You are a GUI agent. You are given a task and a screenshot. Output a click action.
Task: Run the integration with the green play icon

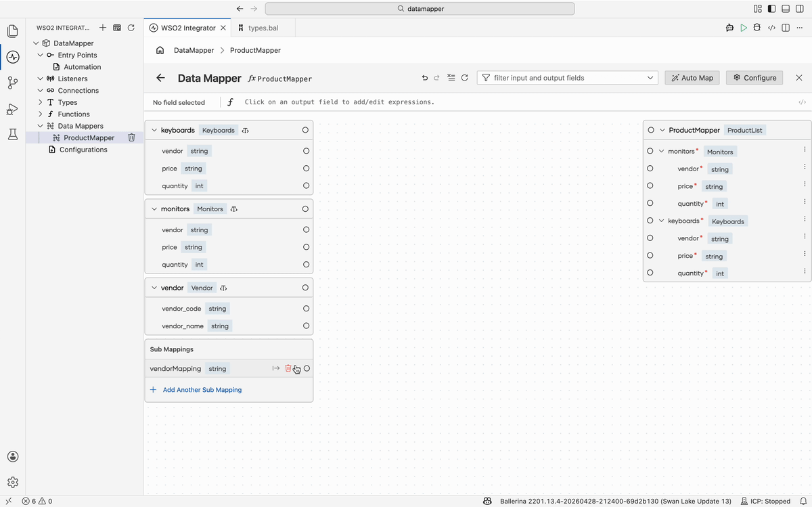click(x=744, y=28)
